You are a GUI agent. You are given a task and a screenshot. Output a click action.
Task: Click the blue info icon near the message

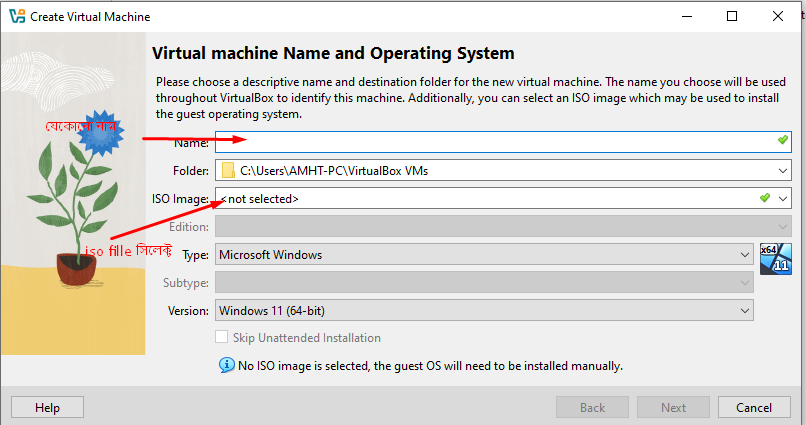(226, 366)
